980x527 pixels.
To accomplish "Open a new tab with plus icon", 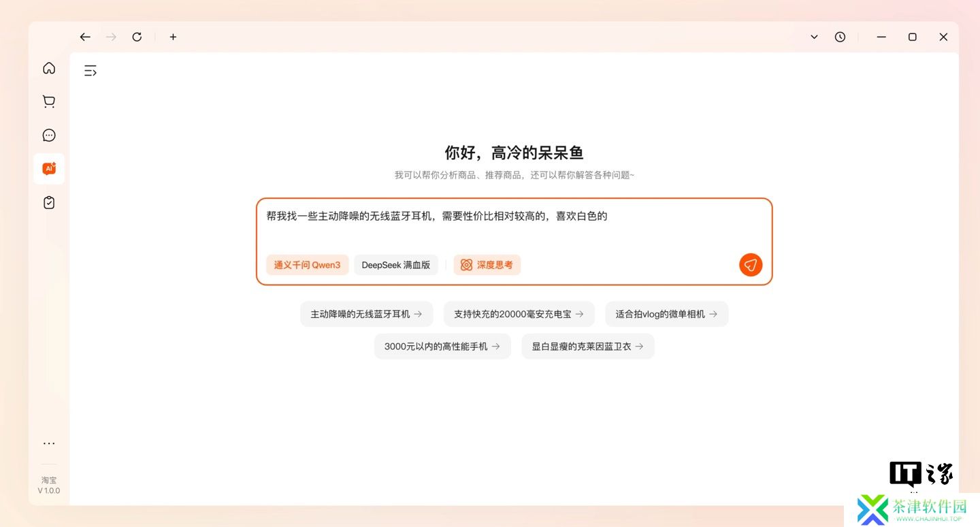I will pos(173,37).
